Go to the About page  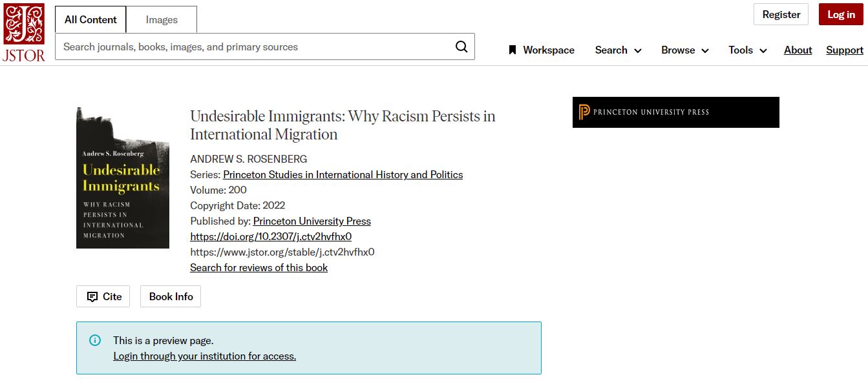(798, 50)
